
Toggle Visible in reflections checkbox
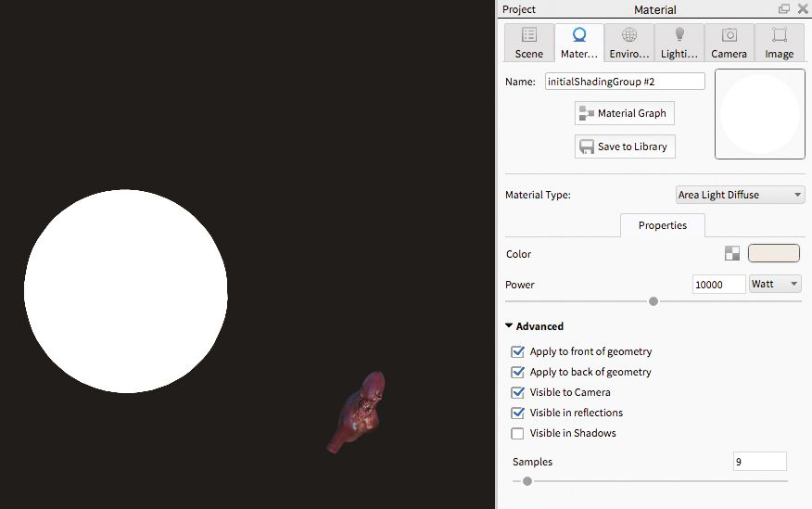517,413
